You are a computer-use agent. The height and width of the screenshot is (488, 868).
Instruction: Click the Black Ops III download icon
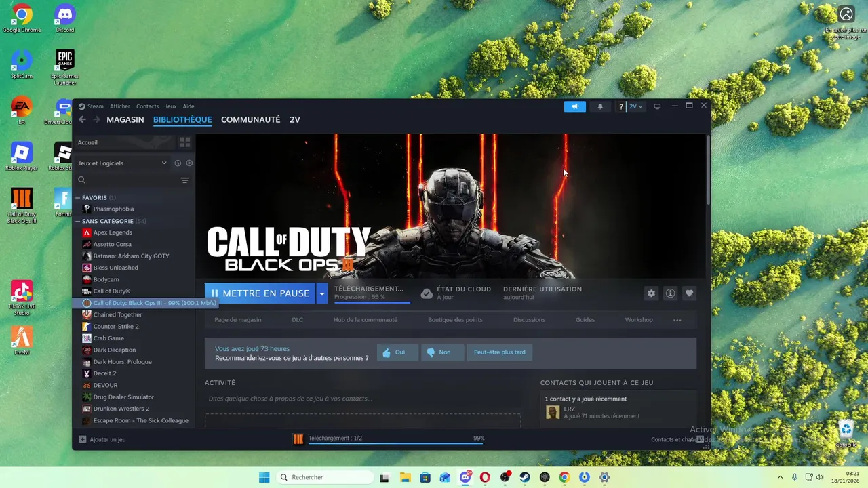[298, 439]
